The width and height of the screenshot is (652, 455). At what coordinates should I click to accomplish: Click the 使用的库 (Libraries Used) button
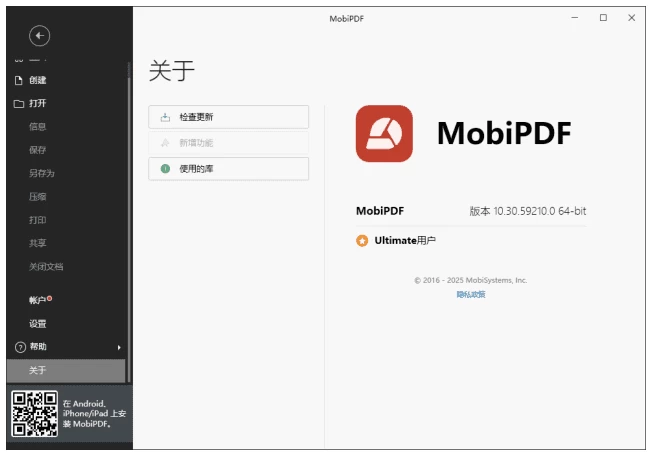click(x=228, y=169)
